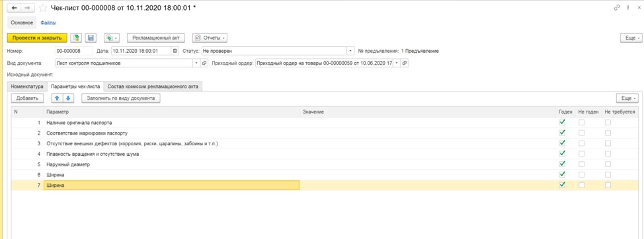Go forward using the right arrow
The width and height of the screenshot is (644, 239).
[x=28, y=8]
